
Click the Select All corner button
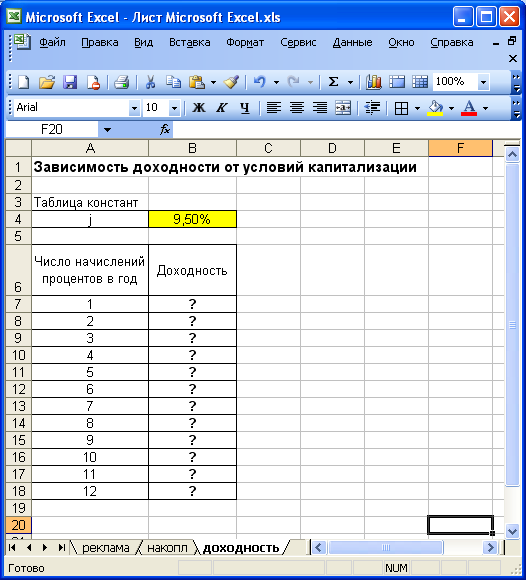pos(18,148)
